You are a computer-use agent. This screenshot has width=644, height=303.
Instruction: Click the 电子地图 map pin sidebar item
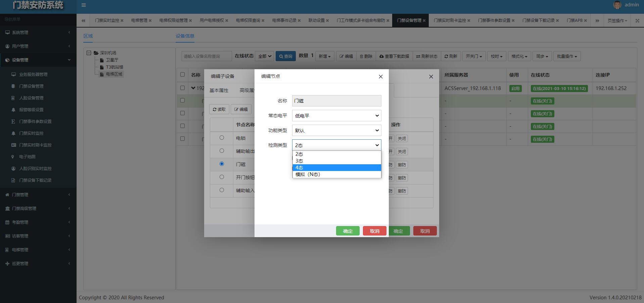pos(27,157)
